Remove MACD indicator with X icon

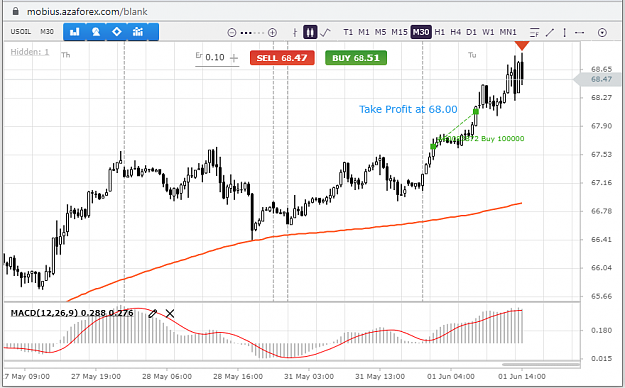tap(170, 313)
